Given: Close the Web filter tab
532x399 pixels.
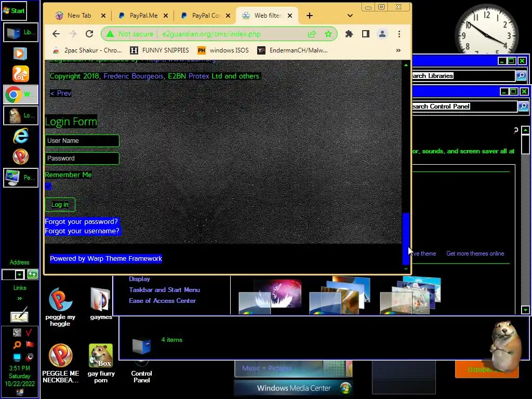Looking at the screenshot, I should (290, 16).
